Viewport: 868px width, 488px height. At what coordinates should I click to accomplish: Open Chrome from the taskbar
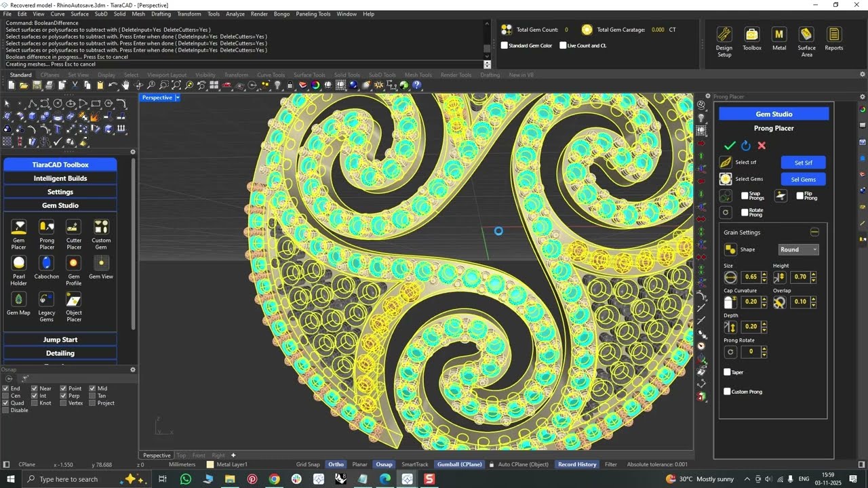coord(274,479)
